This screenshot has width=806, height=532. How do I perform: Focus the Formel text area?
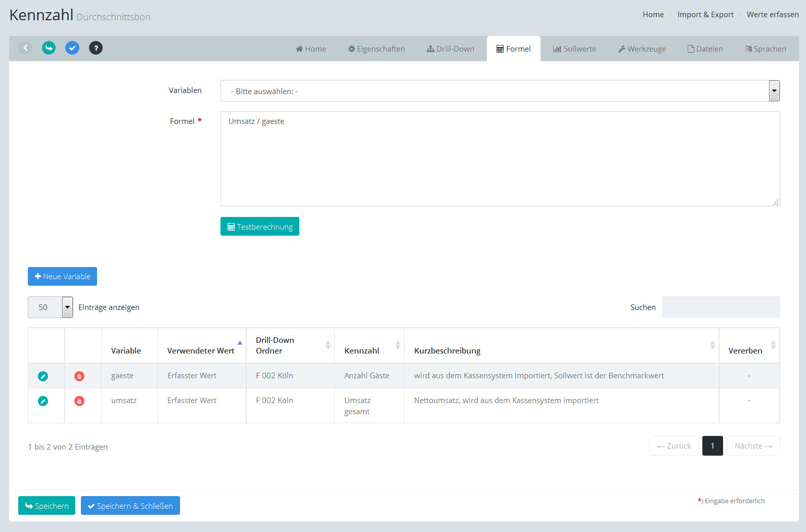point(500,159)
